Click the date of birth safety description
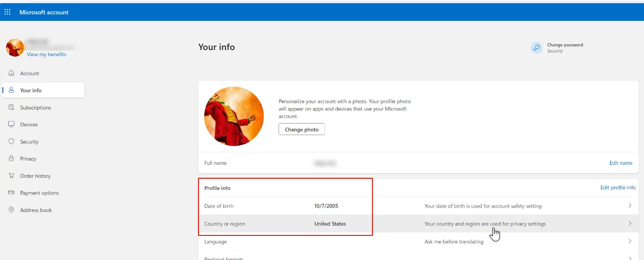The height and width of the screenshot is (260, 644). coord(483,206)
